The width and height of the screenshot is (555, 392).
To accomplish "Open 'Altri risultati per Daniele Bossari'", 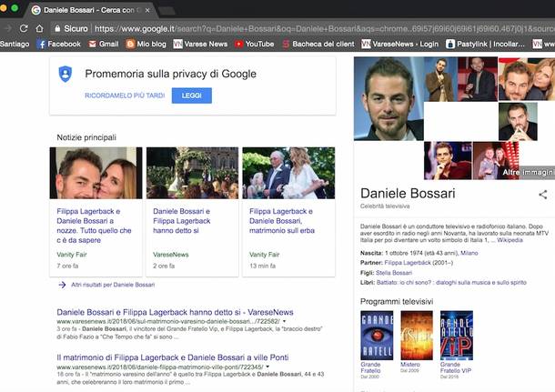I will (x=113, y=285).
